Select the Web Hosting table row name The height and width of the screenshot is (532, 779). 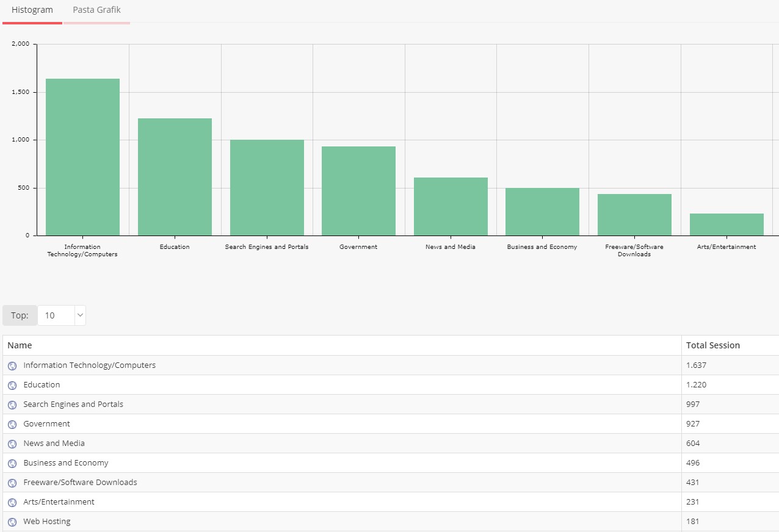click(x=46, y=522)
